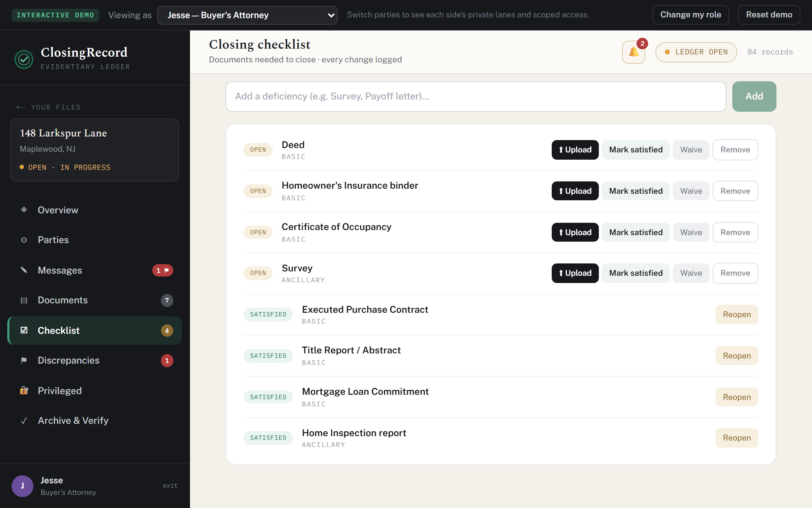Click Jesse's purple avatar
The image size is (812, 508).
point(22,486)
